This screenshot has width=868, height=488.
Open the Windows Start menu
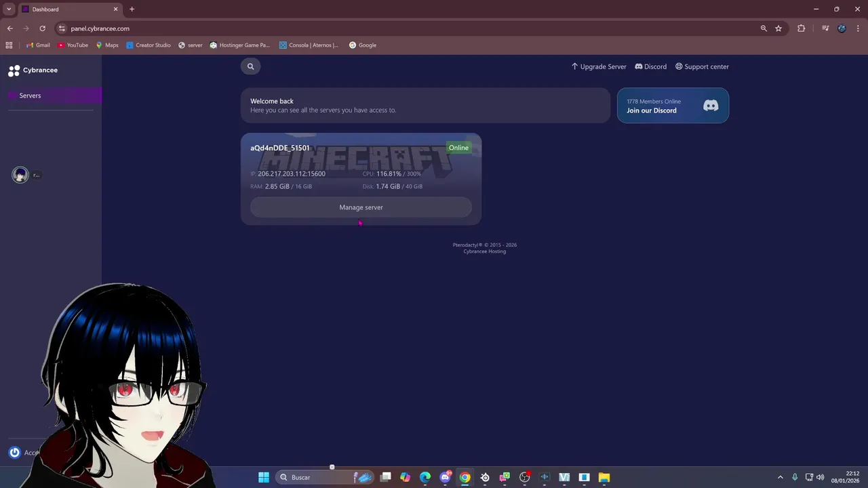(264, 477)
